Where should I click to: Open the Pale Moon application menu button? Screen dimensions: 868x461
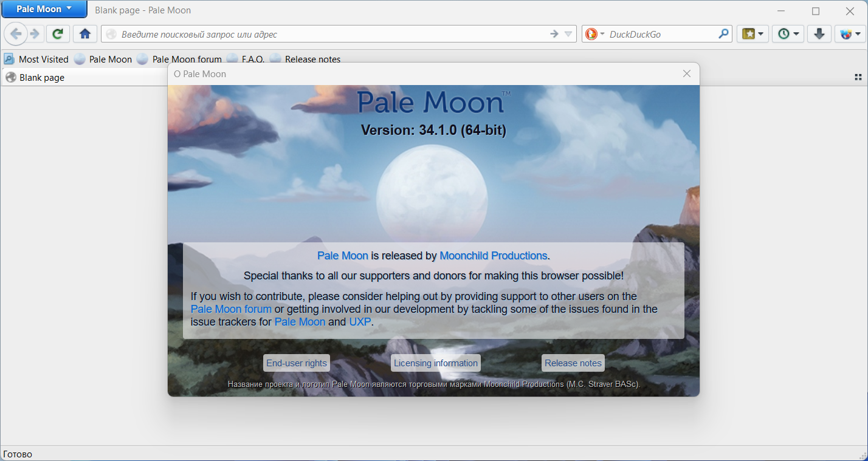(x=44, y=9)
